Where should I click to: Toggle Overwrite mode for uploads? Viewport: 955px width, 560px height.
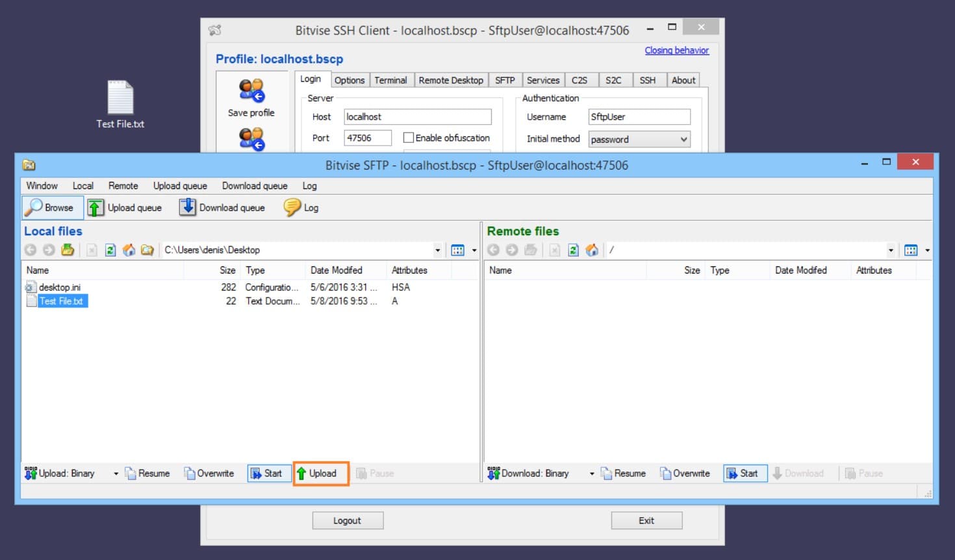click(209, 474)
